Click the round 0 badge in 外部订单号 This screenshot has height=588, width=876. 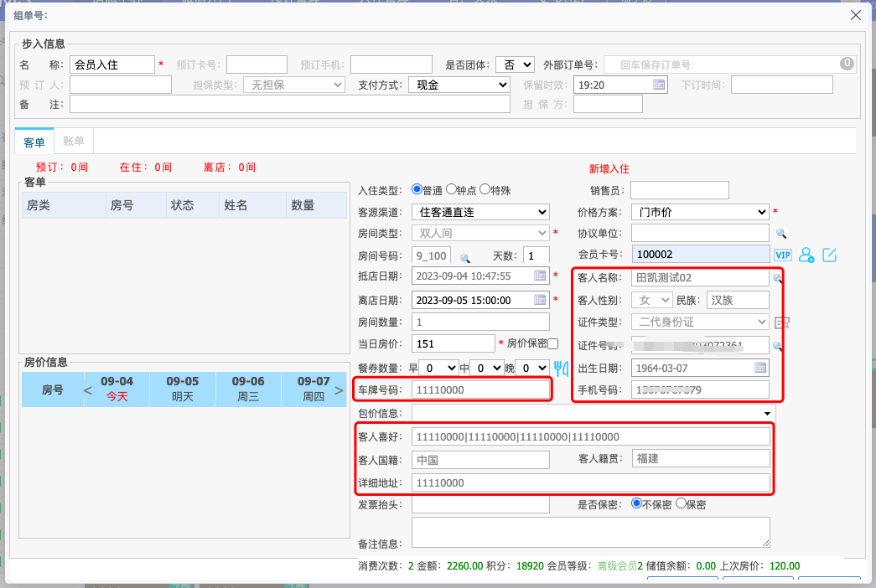pyautogui.click(x=847, y=64)
